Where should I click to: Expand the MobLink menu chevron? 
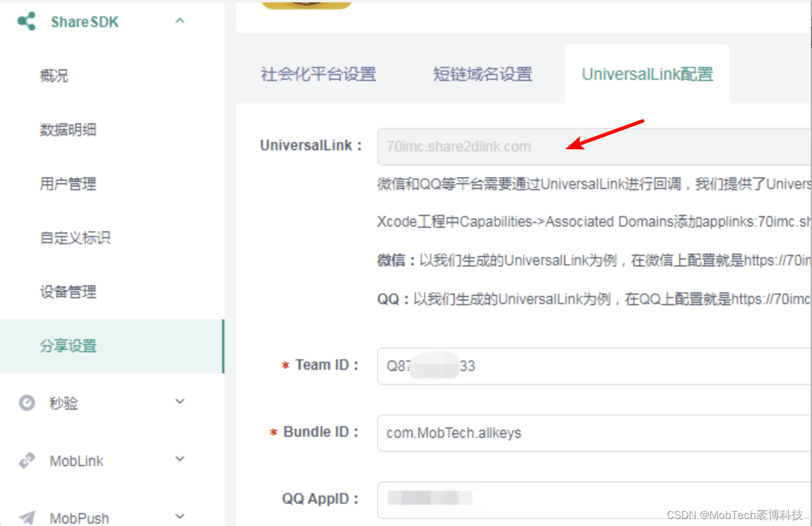coord(180,459)
